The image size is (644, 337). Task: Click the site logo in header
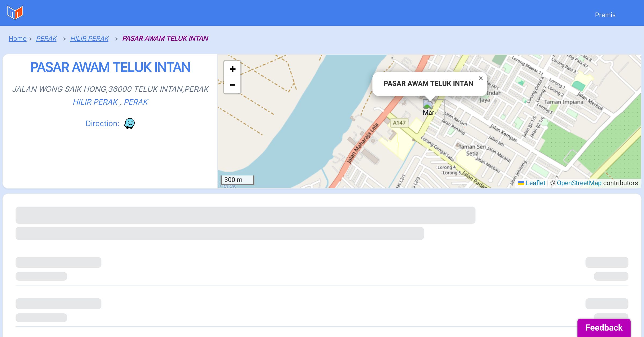click(15, 13)
